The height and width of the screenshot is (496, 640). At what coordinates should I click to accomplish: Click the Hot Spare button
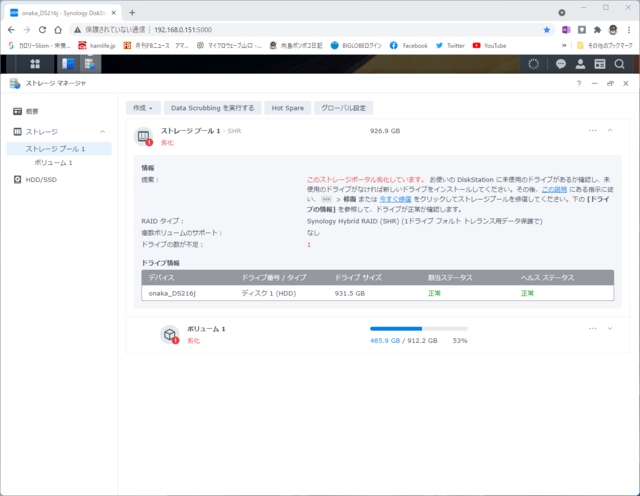tap(288, 108)
